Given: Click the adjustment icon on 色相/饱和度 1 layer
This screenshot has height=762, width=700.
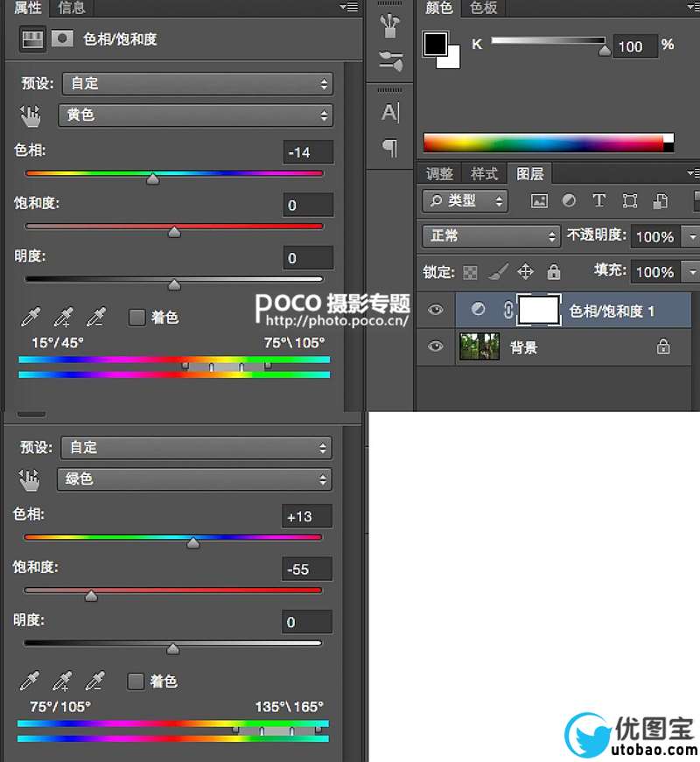Looking at the screenshot, I should 478,309.
